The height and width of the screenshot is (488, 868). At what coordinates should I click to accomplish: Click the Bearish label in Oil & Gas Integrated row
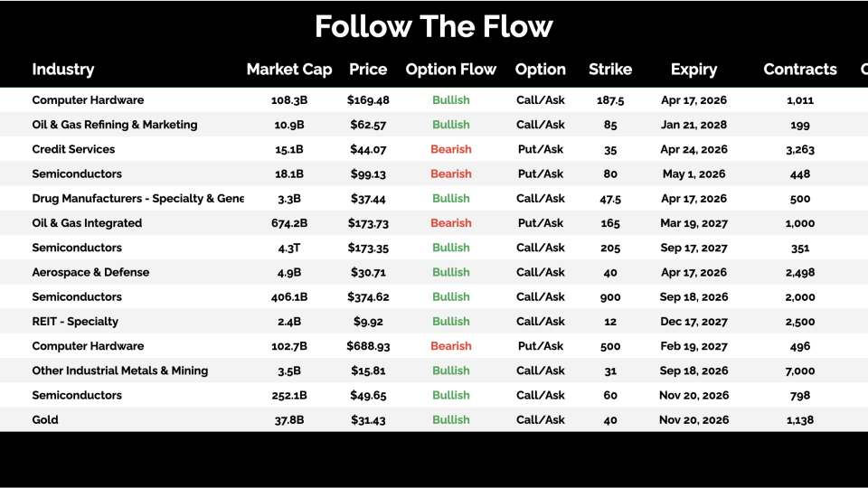[x=450, y=223]
